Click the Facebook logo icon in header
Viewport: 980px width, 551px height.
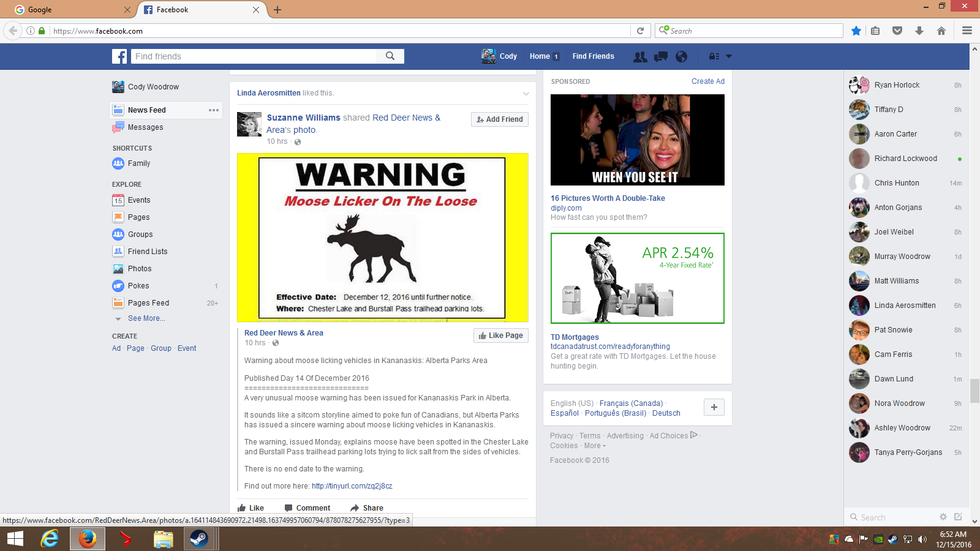119,56
